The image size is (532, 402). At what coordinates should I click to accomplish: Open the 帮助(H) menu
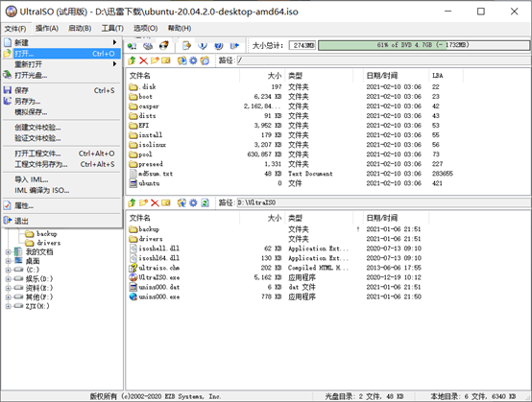180,28
